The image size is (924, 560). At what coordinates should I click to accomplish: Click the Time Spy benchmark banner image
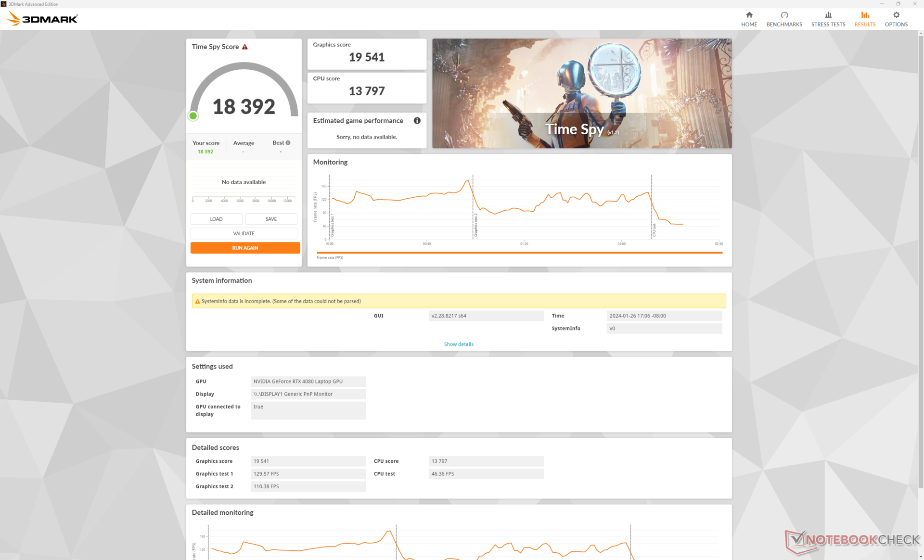581,93
